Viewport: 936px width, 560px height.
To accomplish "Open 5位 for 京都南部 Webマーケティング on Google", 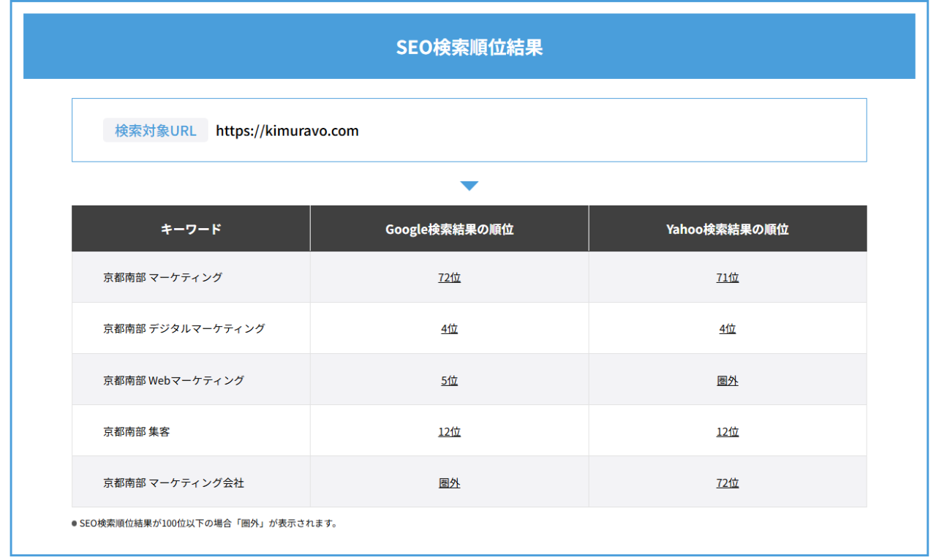I will [448, 379].
